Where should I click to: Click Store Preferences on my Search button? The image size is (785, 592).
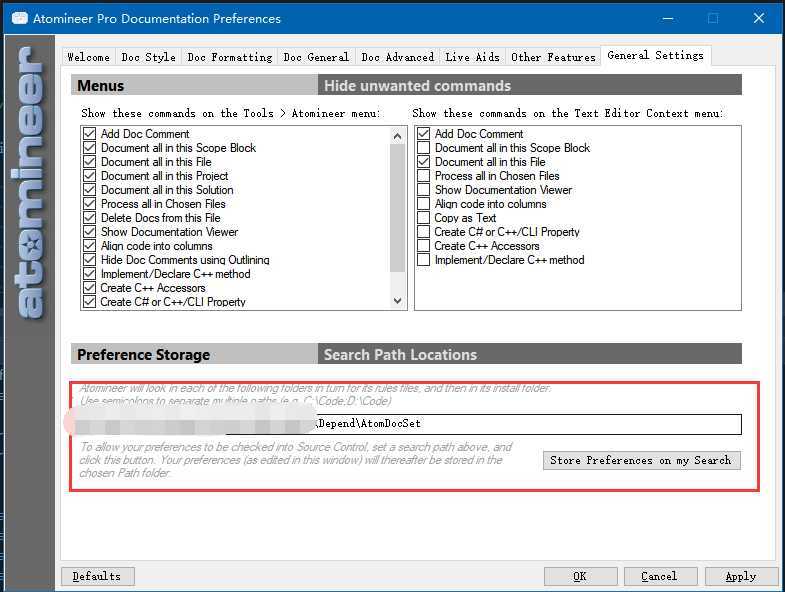click(641, 460)
